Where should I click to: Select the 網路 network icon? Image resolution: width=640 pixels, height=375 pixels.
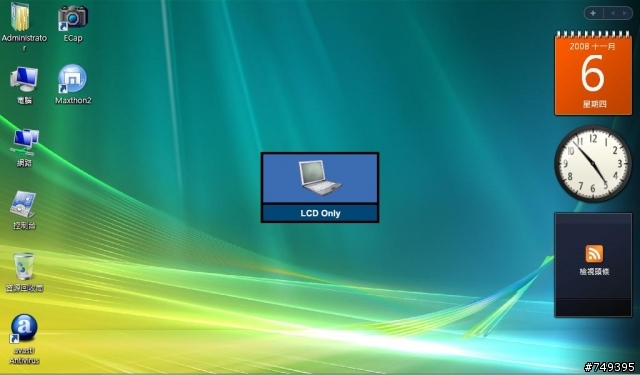tap(24, 142)
